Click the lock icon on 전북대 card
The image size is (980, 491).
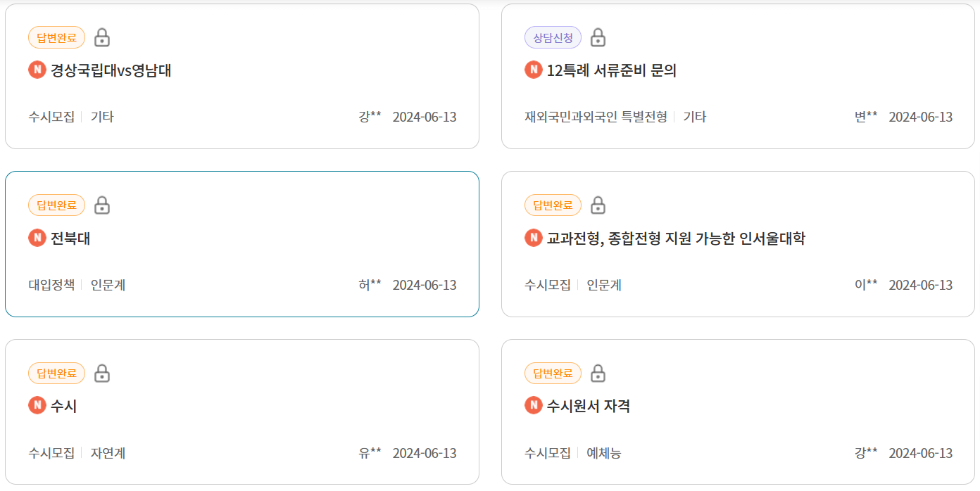[x=103, y=205]
